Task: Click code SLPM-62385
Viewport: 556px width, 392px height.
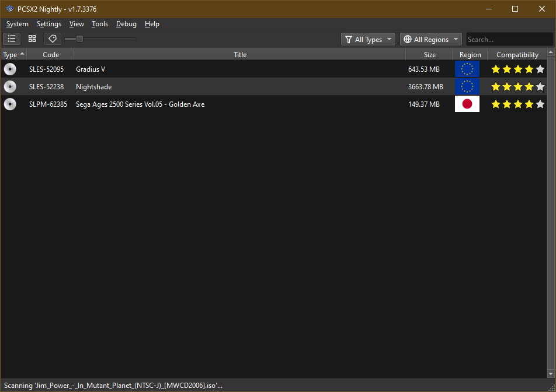Action: click(48, 104)
